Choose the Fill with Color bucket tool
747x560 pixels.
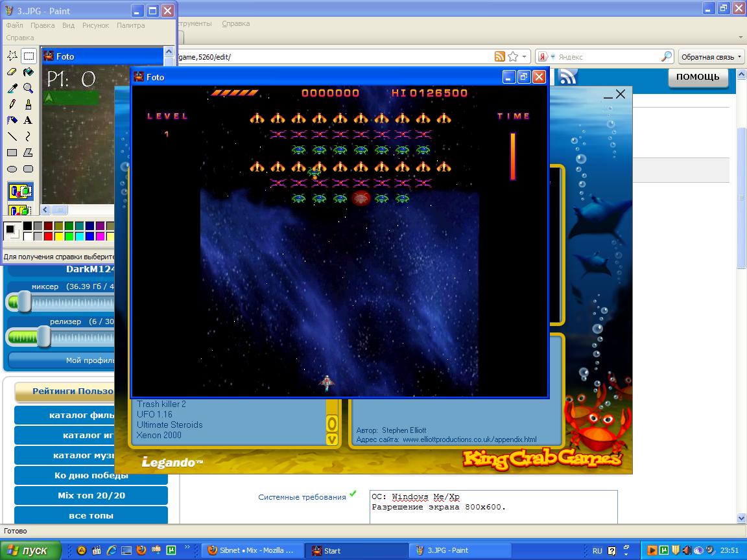point(29,72)
